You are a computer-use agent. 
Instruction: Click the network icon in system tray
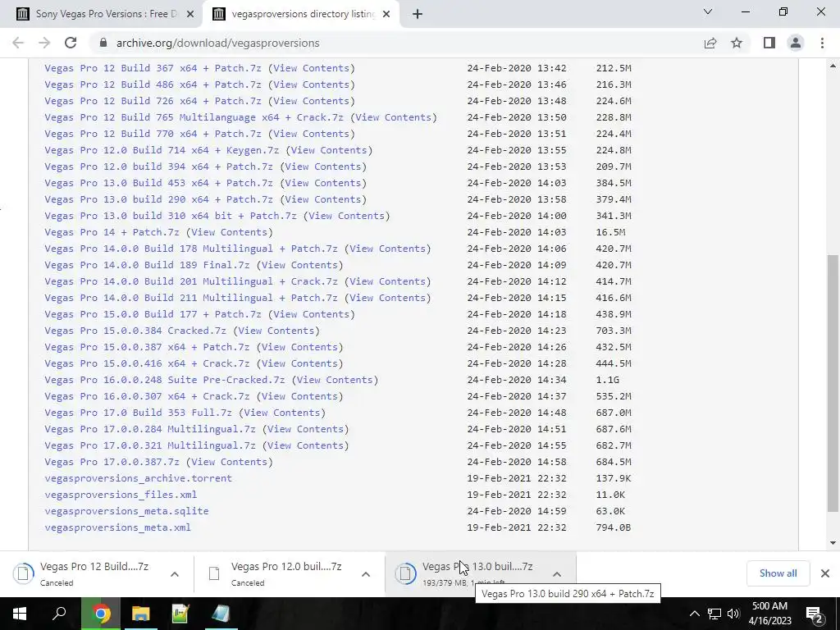[714, 614]
